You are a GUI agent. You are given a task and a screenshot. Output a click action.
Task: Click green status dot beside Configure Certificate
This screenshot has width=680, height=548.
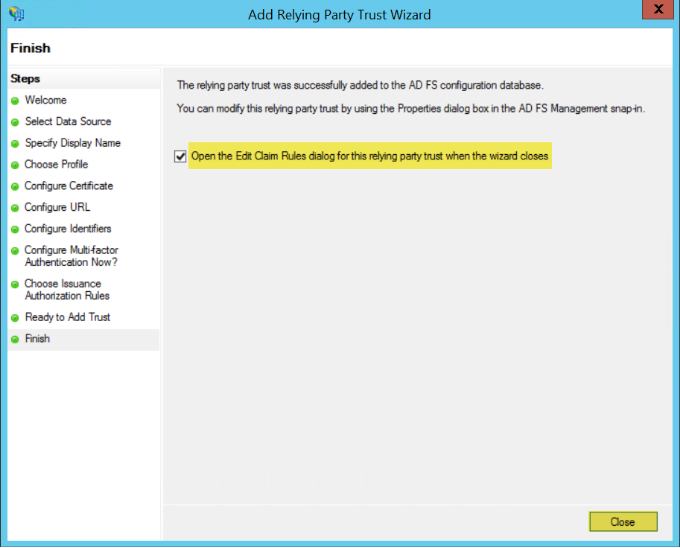pos(15,187)
